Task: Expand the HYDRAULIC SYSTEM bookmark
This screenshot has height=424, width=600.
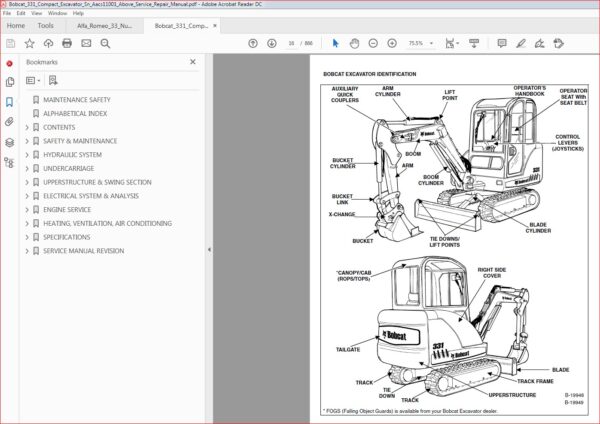Action: [27, 155]
